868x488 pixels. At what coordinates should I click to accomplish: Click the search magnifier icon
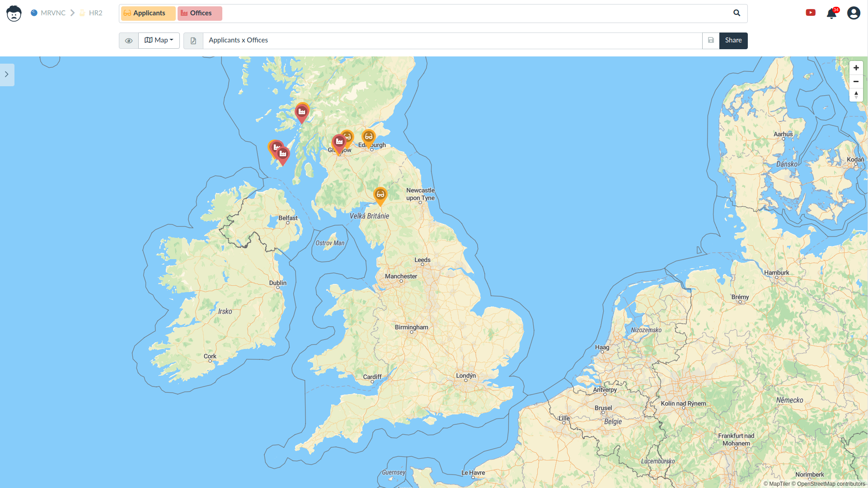737,13
